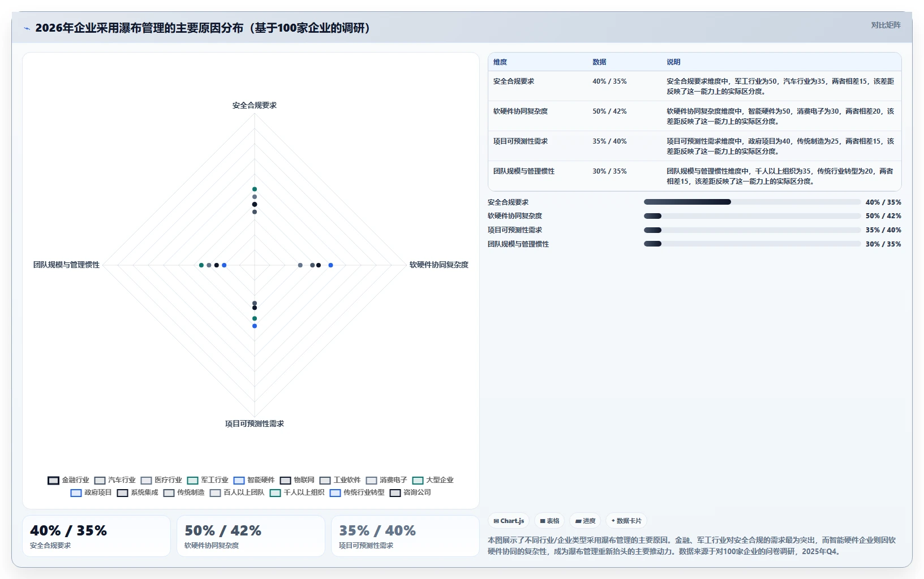Click the blue data point on 项目可预测性需求 axis
This screenshot has height=579, width=924.
tap(255, 326)
